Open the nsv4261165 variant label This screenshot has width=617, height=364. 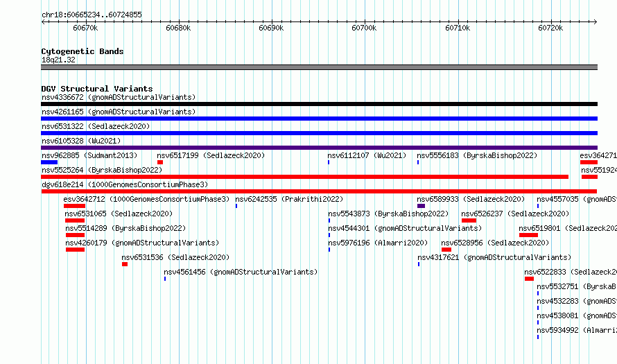tap(119, 112)
